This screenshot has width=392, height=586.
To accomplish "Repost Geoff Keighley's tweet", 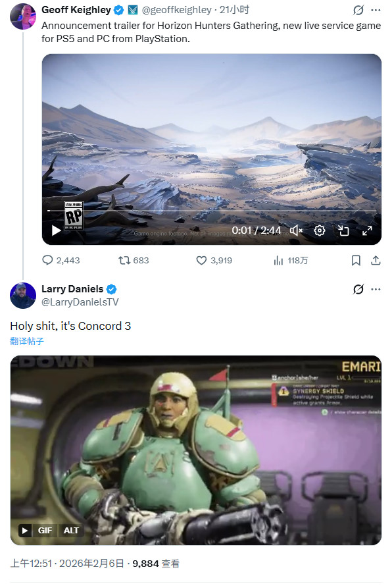I will (x=134, y=260).
